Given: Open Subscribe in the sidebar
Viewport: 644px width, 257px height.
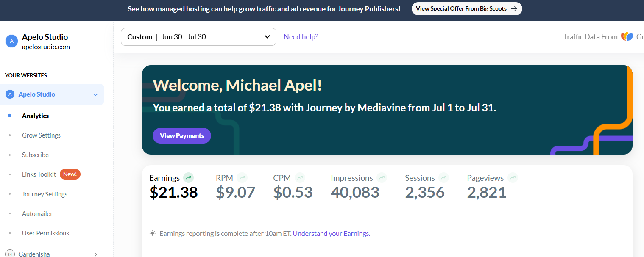Looking at the screenshot, I should (35, 155).
